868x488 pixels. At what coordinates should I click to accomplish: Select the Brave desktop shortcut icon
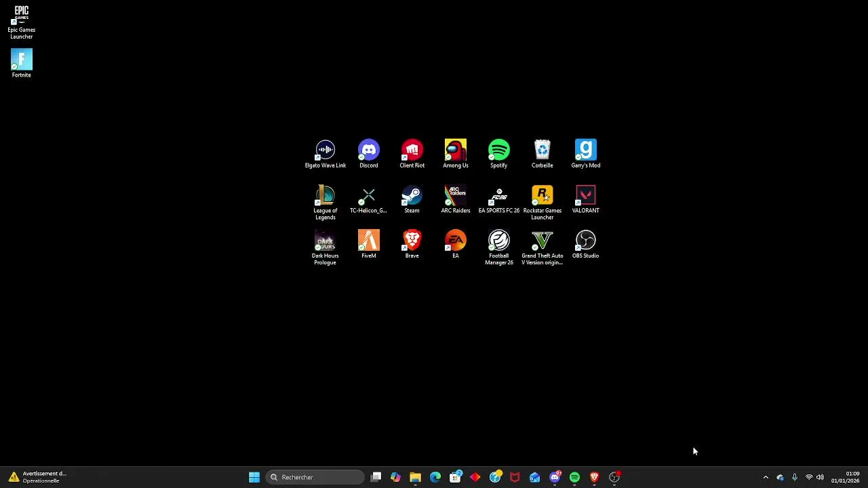click(x=412, y=245)
